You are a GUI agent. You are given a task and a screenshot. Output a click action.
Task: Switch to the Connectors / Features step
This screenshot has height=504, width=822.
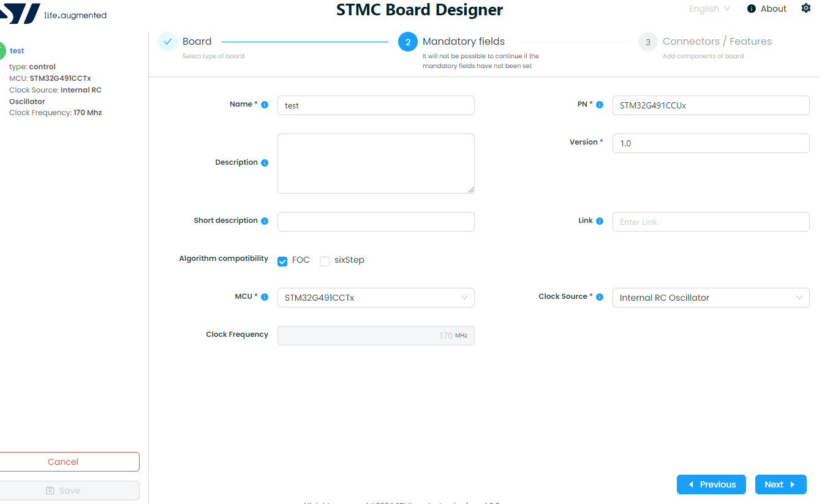647,42
